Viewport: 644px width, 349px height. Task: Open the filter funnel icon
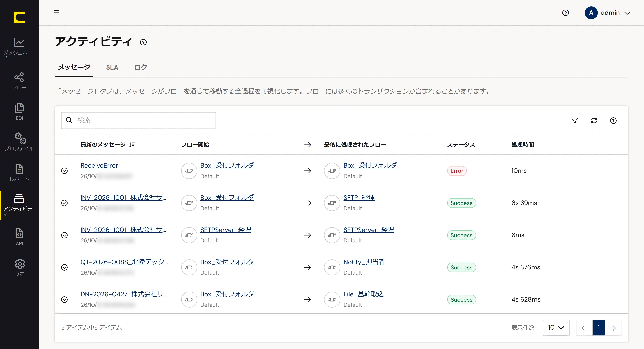coord(575,121)
